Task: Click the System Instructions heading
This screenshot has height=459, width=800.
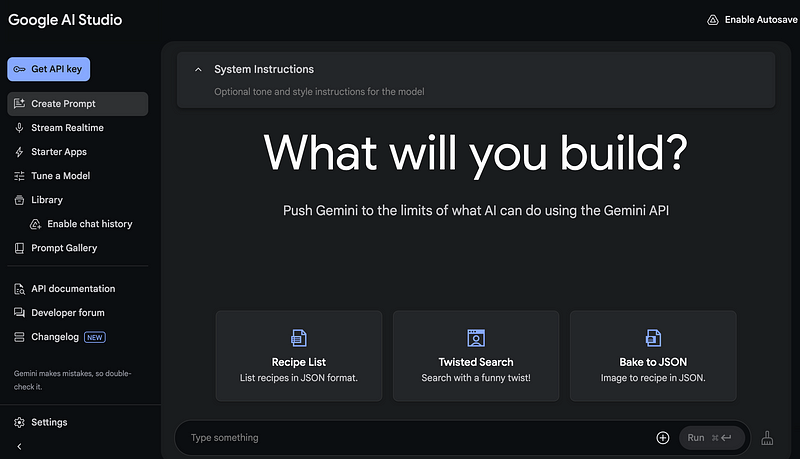Action: coord(264,69)
